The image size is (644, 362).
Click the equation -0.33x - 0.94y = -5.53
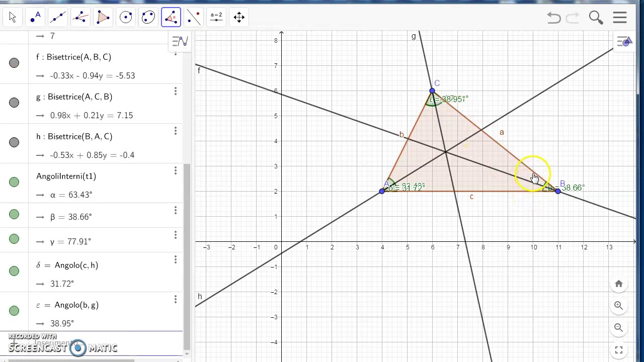click(93, 75)
